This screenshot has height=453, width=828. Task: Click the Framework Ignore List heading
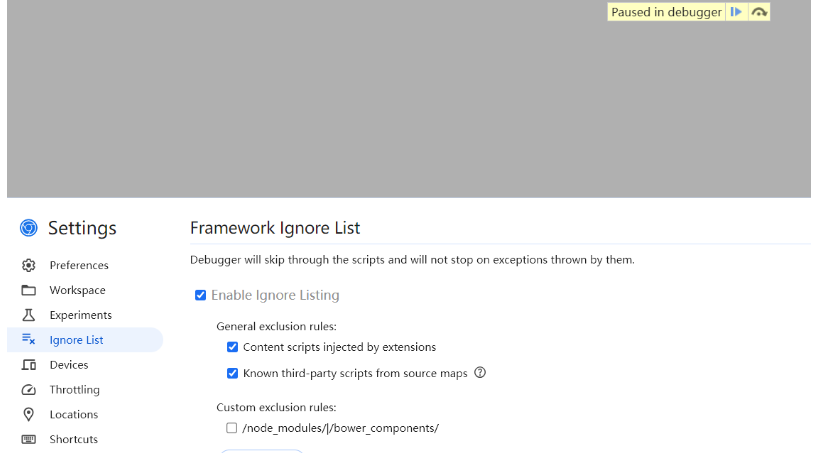(x=275, y=228)
